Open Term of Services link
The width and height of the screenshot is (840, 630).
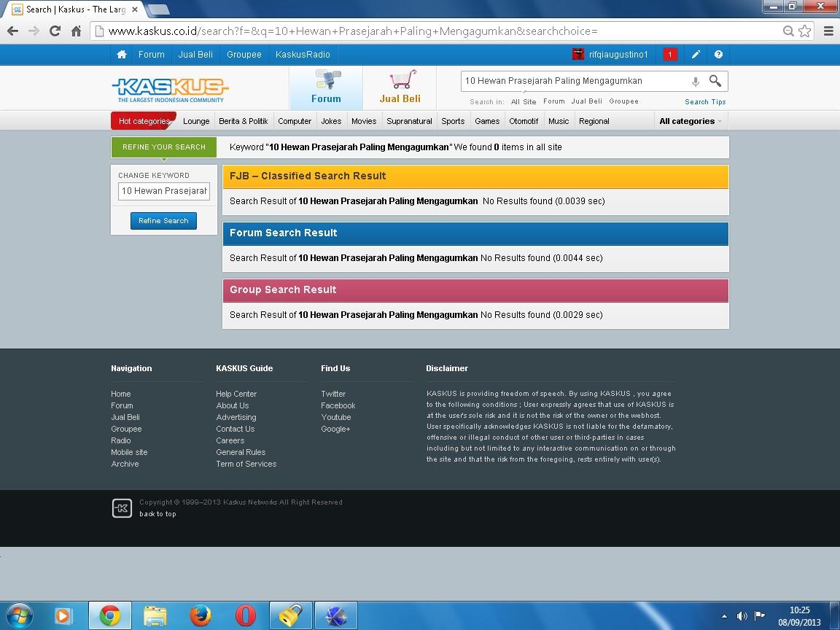click(246, 464)
